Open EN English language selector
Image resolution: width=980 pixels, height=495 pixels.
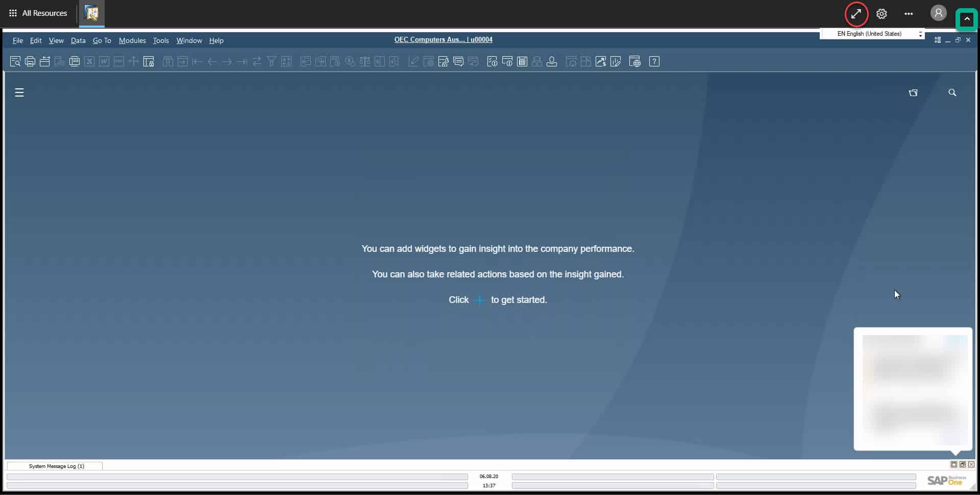(872, 34)
